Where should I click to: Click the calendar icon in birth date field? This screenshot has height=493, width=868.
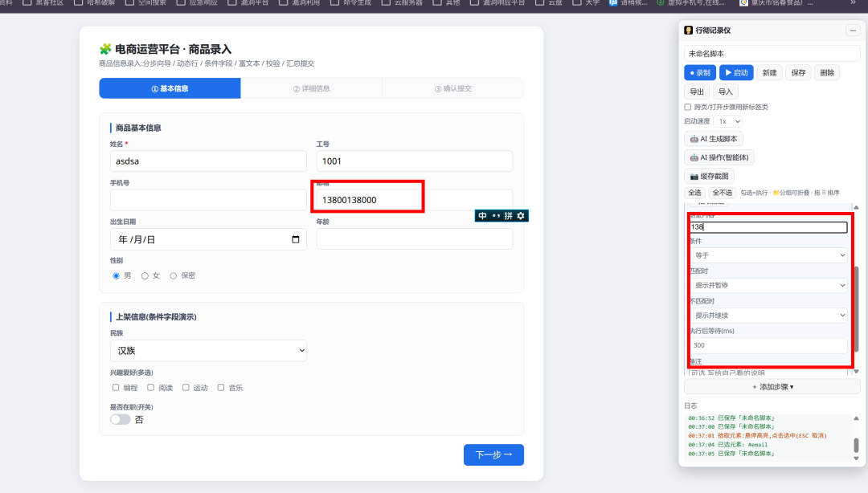pyautogui.click(x=295, y=239)
